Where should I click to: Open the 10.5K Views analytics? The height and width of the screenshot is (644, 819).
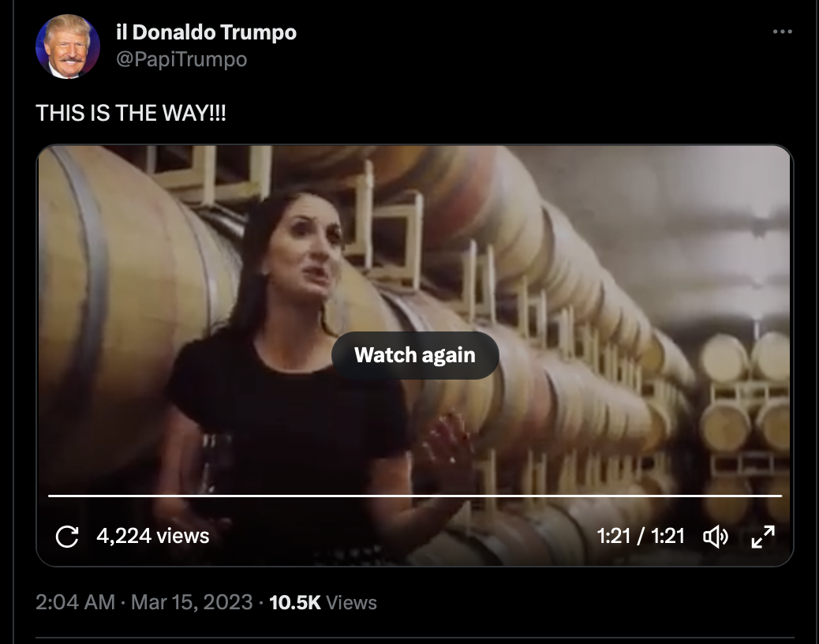pyautogui.click(x=323, y=602)
